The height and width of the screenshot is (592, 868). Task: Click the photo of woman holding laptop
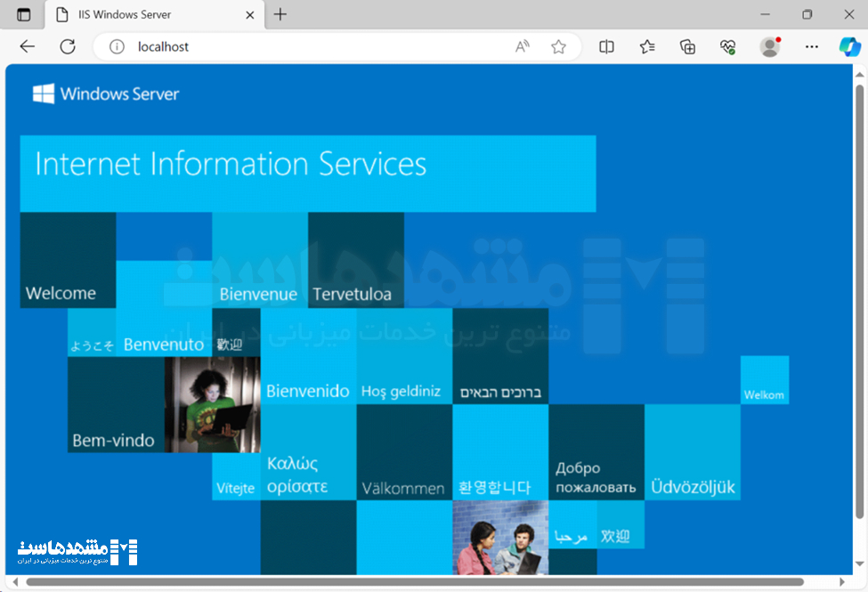213,405
